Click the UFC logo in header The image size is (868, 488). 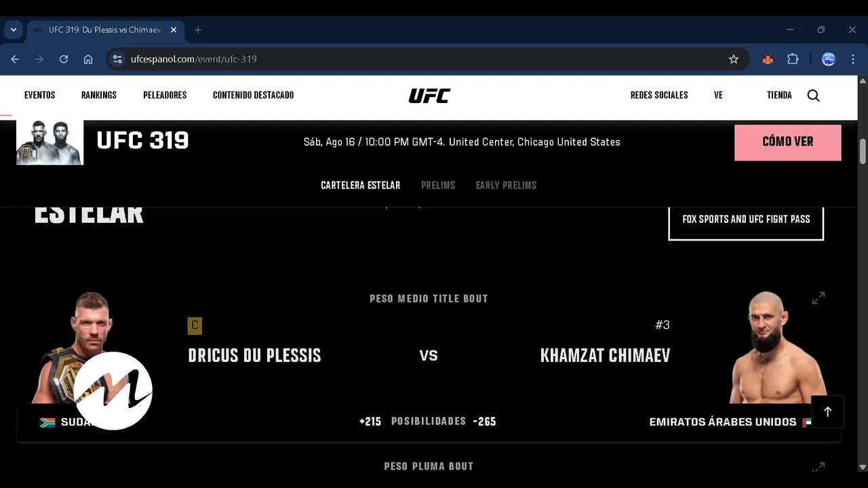(429, 96)
